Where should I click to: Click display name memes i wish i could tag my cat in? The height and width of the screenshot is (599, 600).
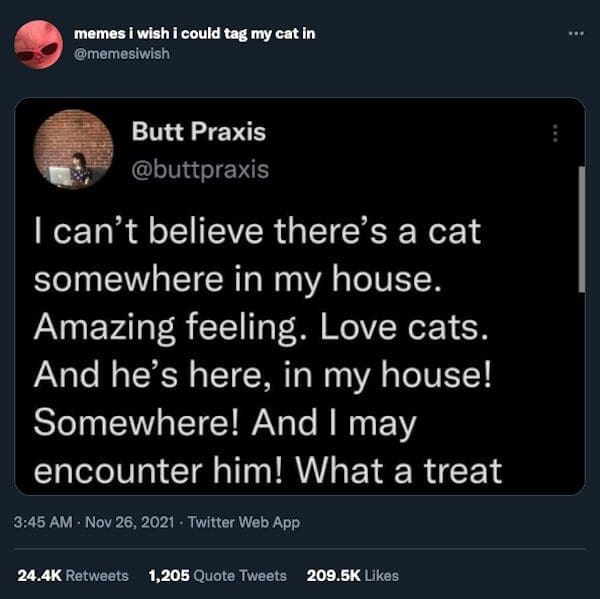tap(194, 34)
